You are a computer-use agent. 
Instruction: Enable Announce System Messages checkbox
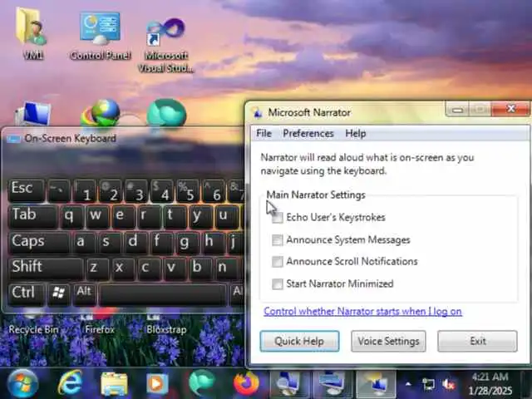pyautogui.click(x=277, y=240)
